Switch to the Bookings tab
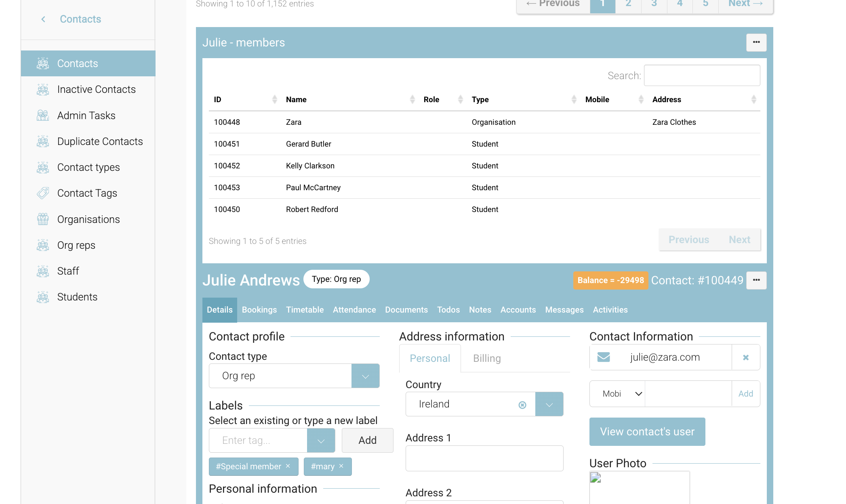This screenshot has height=504, width=846. [259, 310]
